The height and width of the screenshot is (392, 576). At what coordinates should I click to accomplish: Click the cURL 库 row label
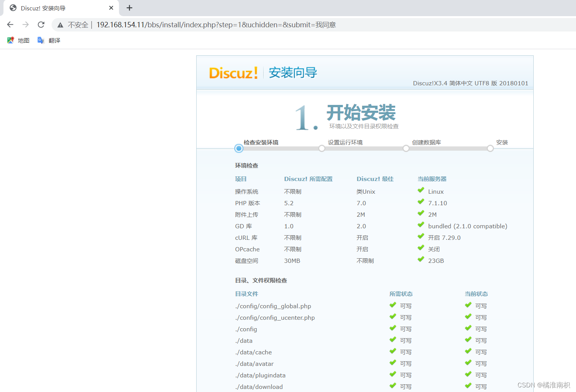coord(246,238)
